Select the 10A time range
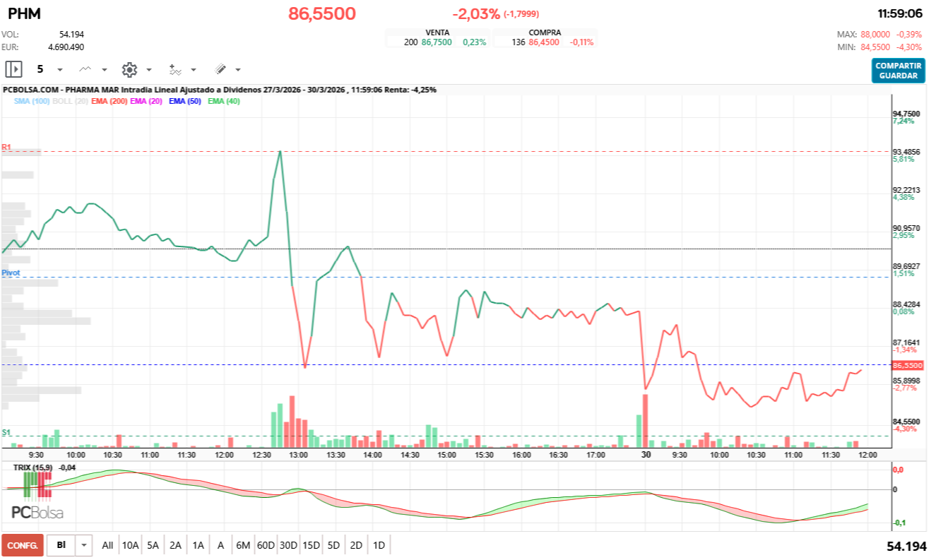936x560 pixels. 130,545
